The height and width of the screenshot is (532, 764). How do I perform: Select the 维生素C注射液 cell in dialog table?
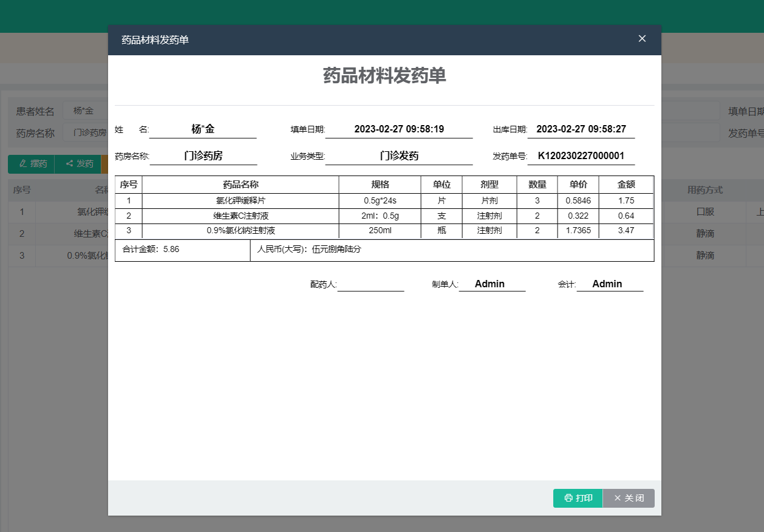pos(240,216)
